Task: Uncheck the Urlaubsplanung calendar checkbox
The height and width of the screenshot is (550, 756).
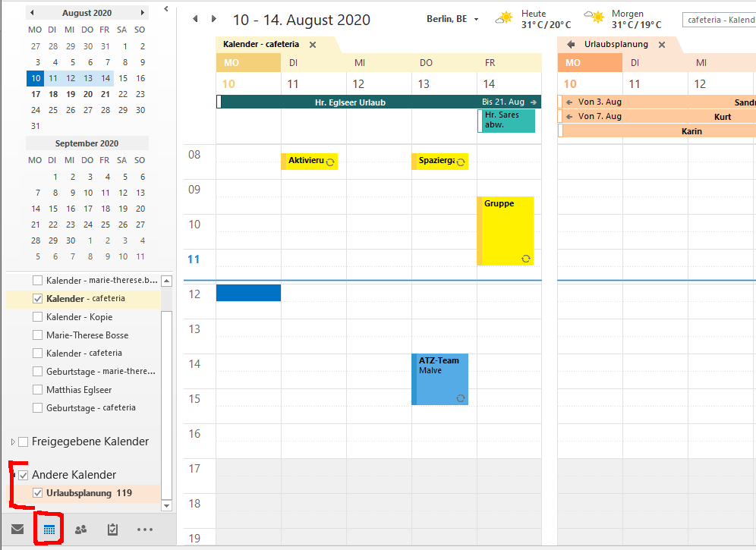Action: click(x=38, y=493)
